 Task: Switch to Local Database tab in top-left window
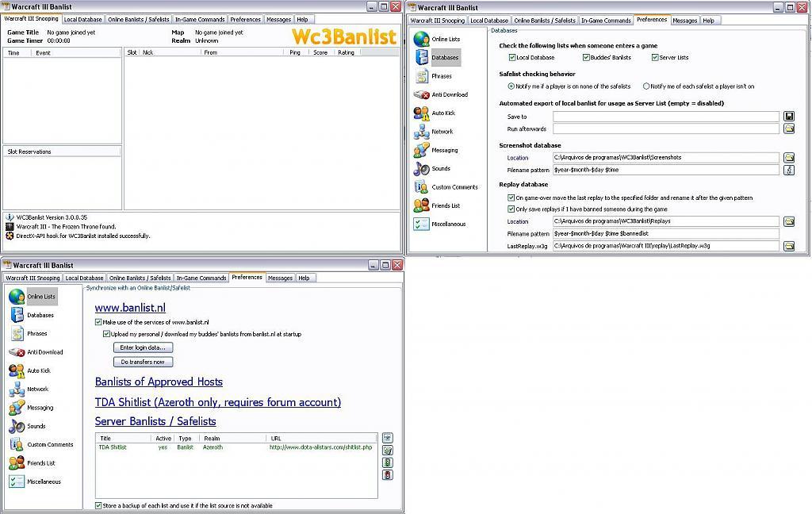click(x=82, y=20)
